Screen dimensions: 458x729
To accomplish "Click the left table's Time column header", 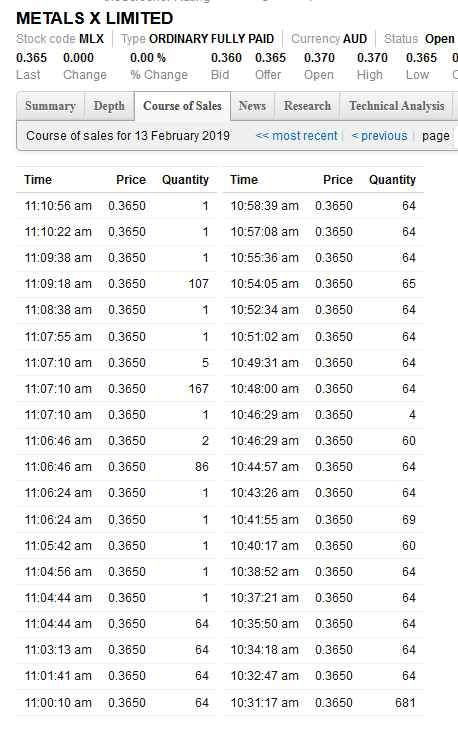I will point(38,180).
